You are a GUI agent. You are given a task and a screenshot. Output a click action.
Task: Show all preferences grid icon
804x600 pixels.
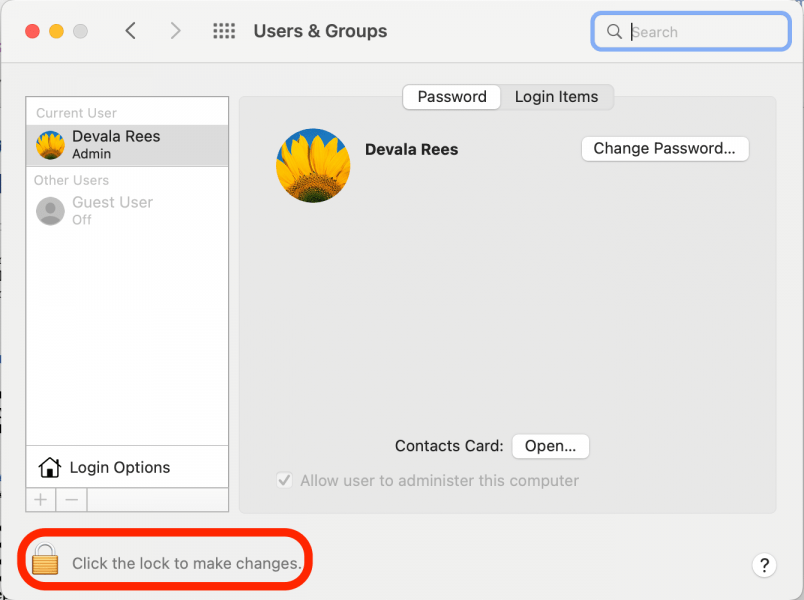(224, 31)
